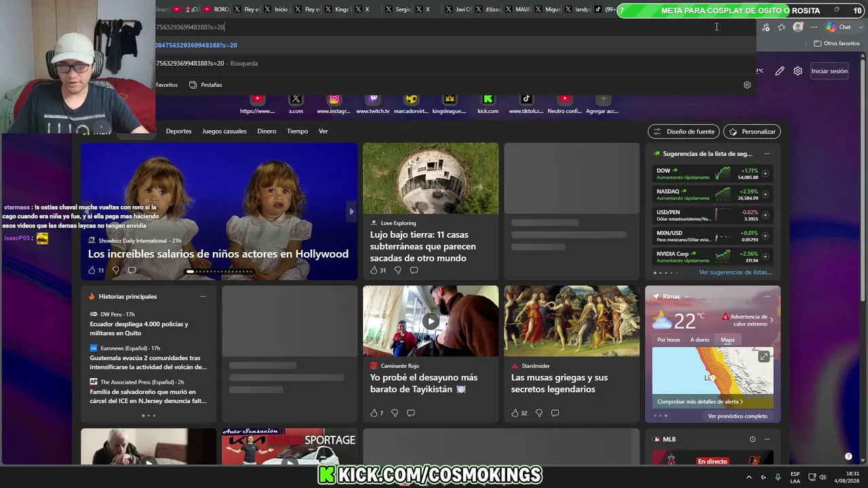Switch weather card to Por horas tab
This screenshot has width=868, height=488.
669,340
